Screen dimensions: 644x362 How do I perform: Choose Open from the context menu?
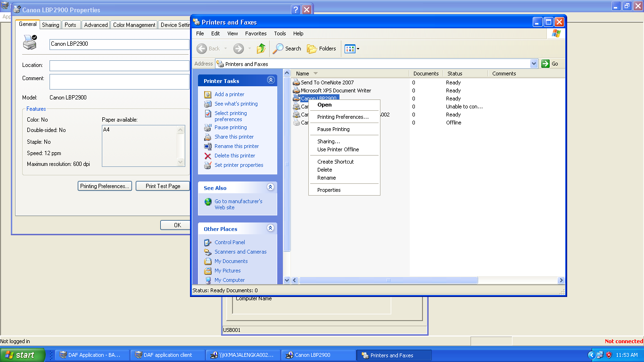point(344,105)
